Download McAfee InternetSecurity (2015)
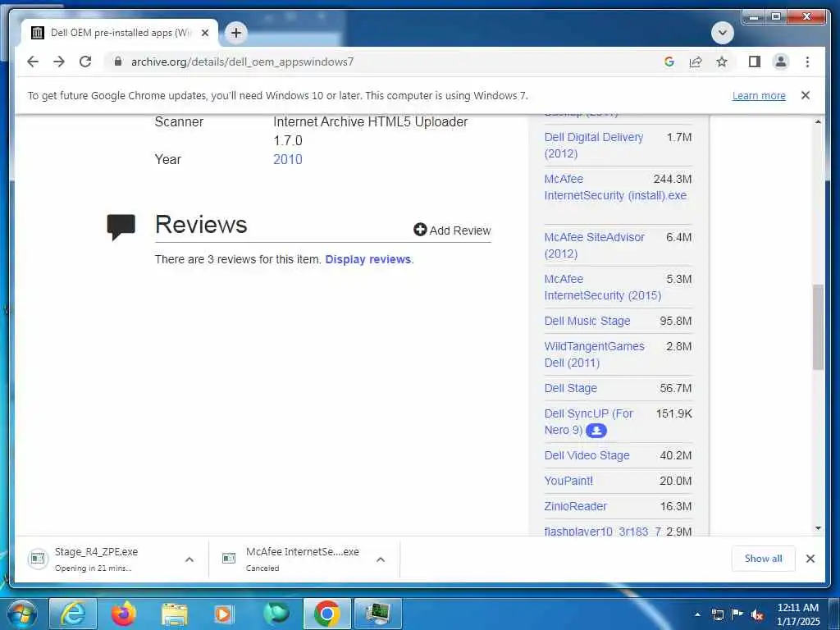 [x=603, y=287]
